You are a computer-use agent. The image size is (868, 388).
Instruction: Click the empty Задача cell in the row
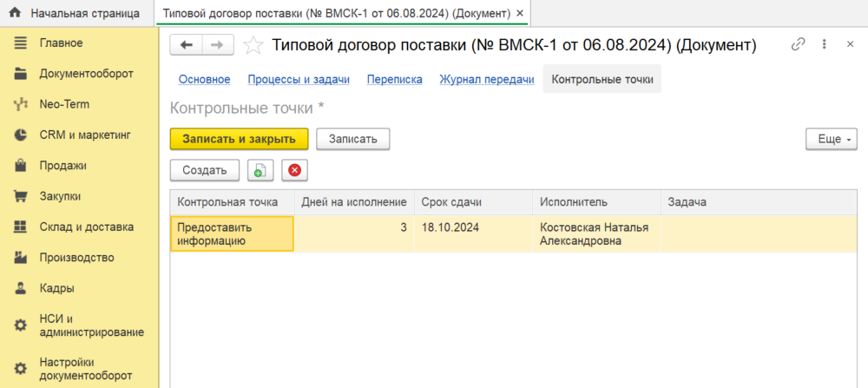click(759, 234)
